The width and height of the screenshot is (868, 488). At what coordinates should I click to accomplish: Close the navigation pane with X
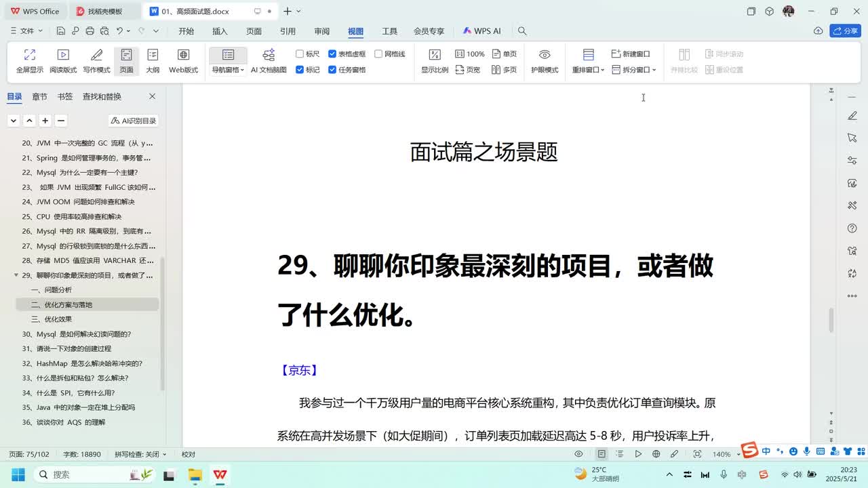point(152,96)
